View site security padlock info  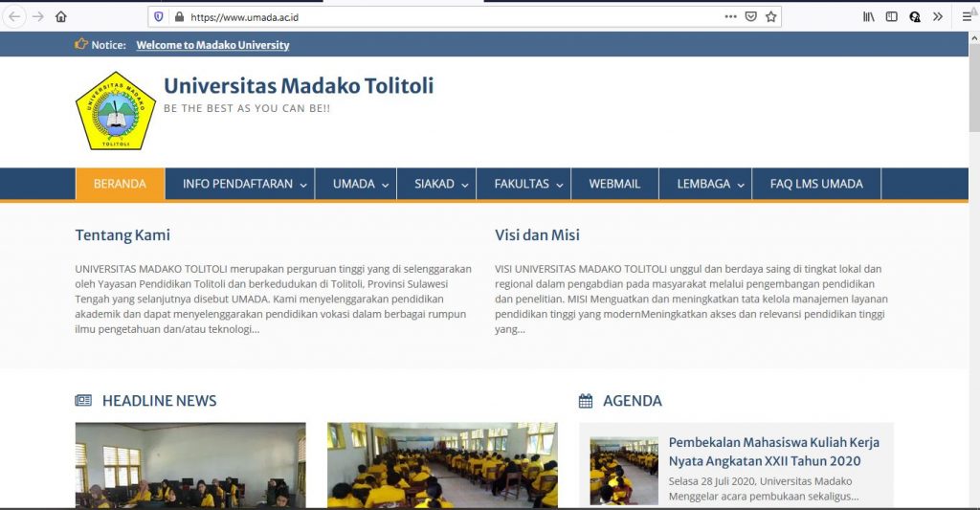[179, 17]
